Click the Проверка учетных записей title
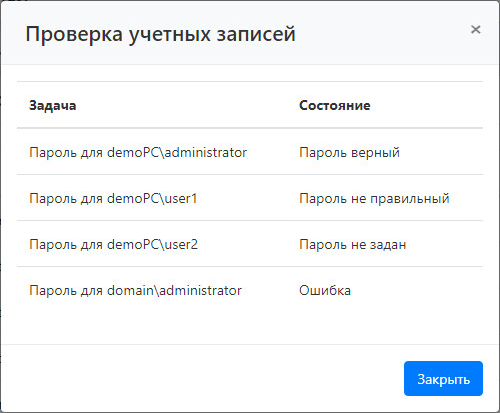Screen dimensions: 500x413 point(161,34)
